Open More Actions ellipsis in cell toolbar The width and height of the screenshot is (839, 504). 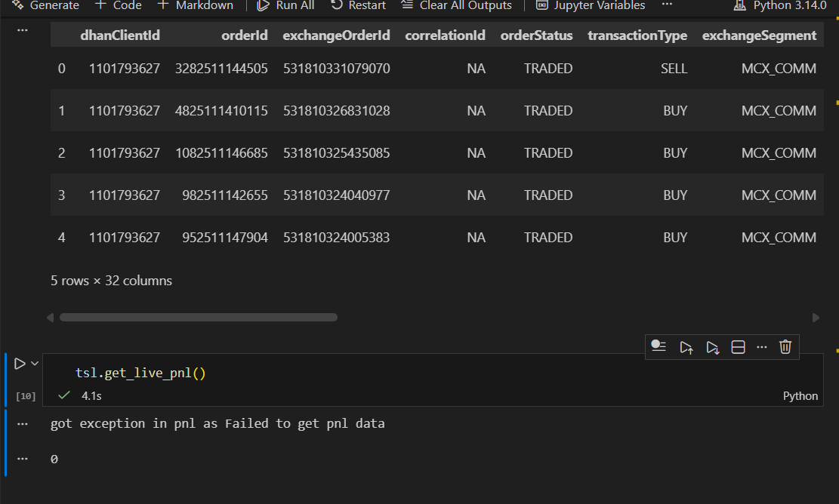pyautogui.click(x=761, y=347)
